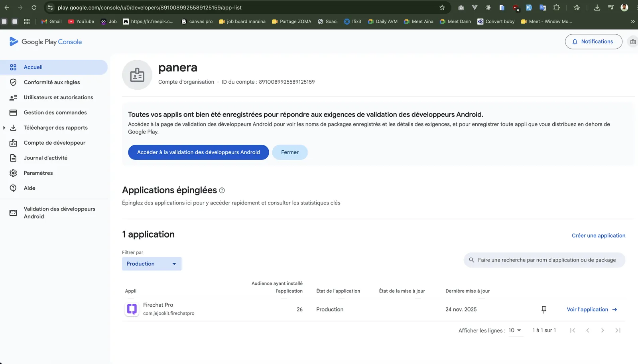Go to the first page of results
This screenshot has height=364, width=638.
[x=573, y=331]
